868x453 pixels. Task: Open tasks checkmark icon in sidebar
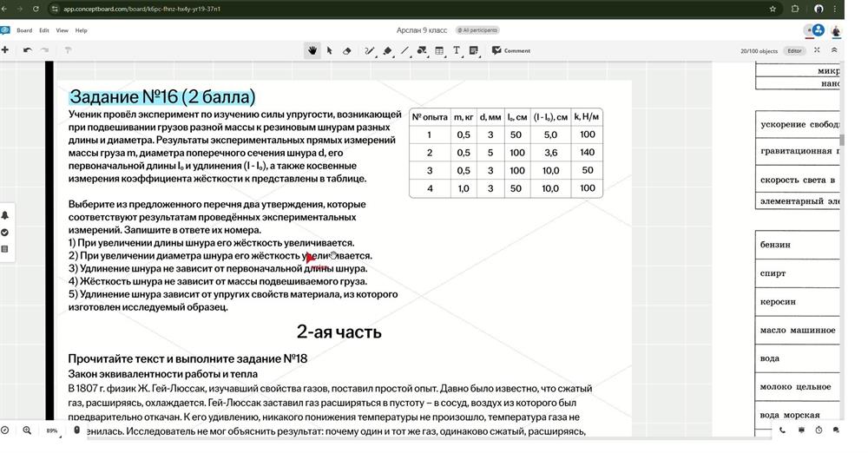pos(5,232)
